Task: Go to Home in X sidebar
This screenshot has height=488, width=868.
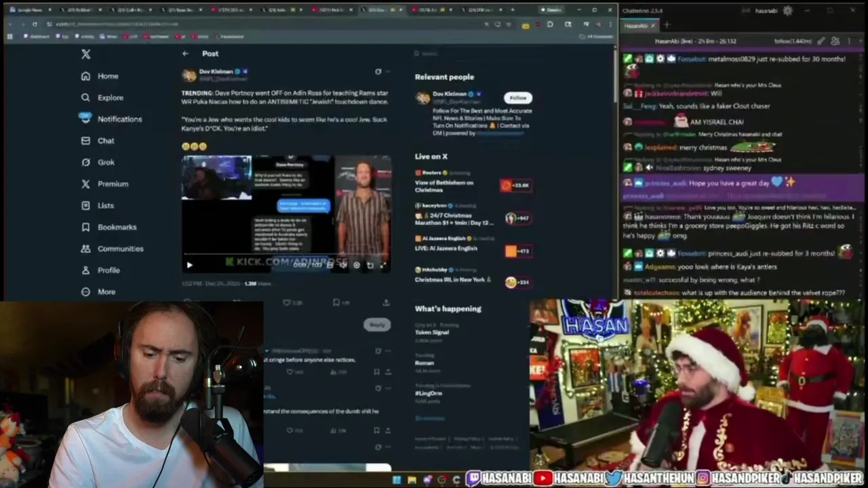Action: coord(99,76)
